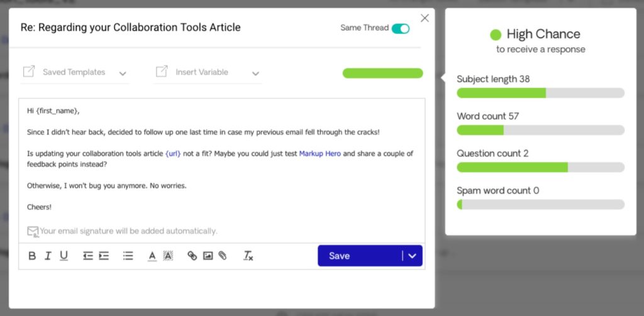Viewport: 644px width, 316px height.
Task: Increase indent of the paragraph
Action: pyautogui.click(x=104, y=256)
